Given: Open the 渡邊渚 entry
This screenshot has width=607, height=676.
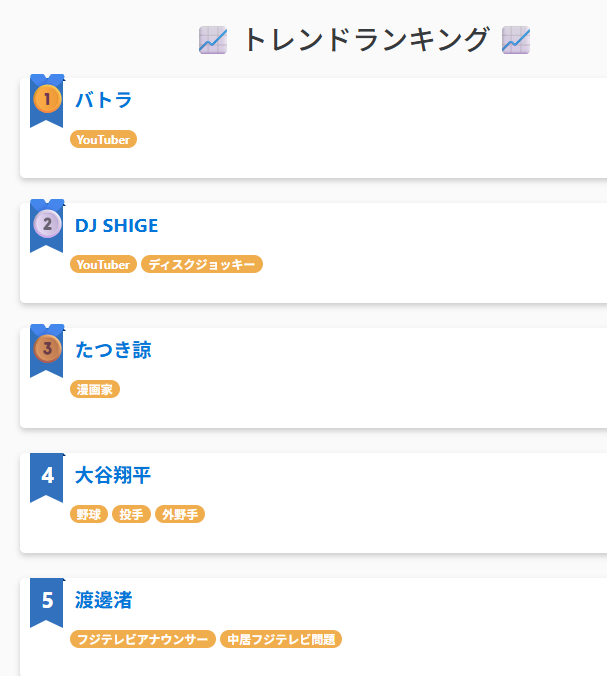Looking at the screenshot, I should (x=103, y=600).
